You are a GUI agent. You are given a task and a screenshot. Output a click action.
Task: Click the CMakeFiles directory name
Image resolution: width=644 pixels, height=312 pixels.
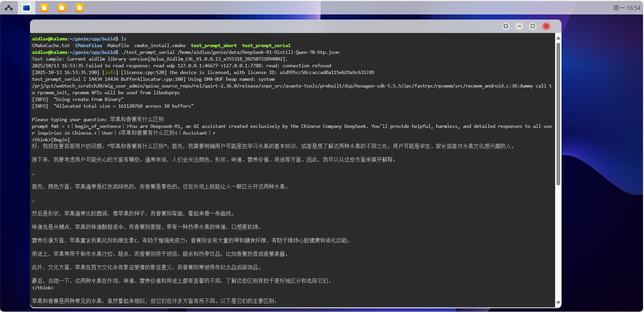point(89,45)
